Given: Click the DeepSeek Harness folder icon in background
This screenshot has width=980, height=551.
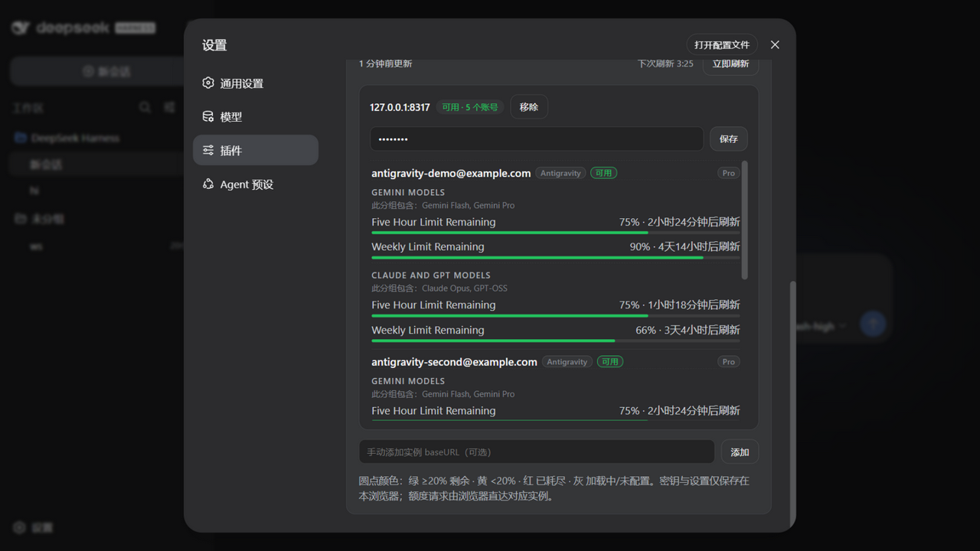Looking at the screenshot, I should click(x=21, y=138).
